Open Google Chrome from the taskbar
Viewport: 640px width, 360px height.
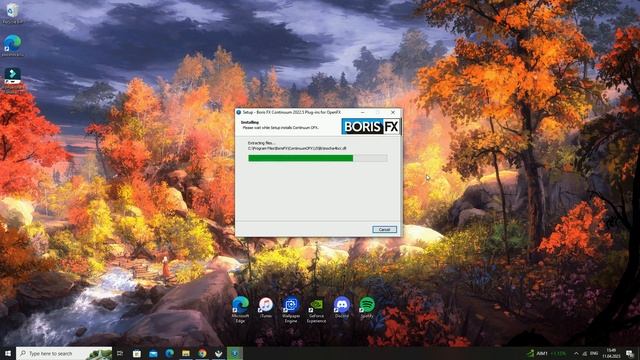202,353
